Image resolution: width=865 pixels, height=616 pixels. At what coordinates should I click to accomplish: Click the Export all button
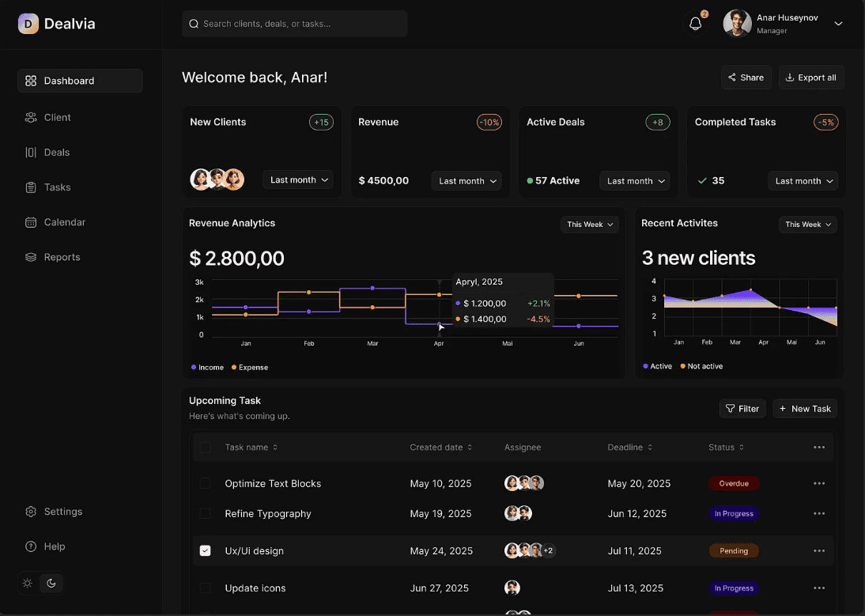[810, 77]
